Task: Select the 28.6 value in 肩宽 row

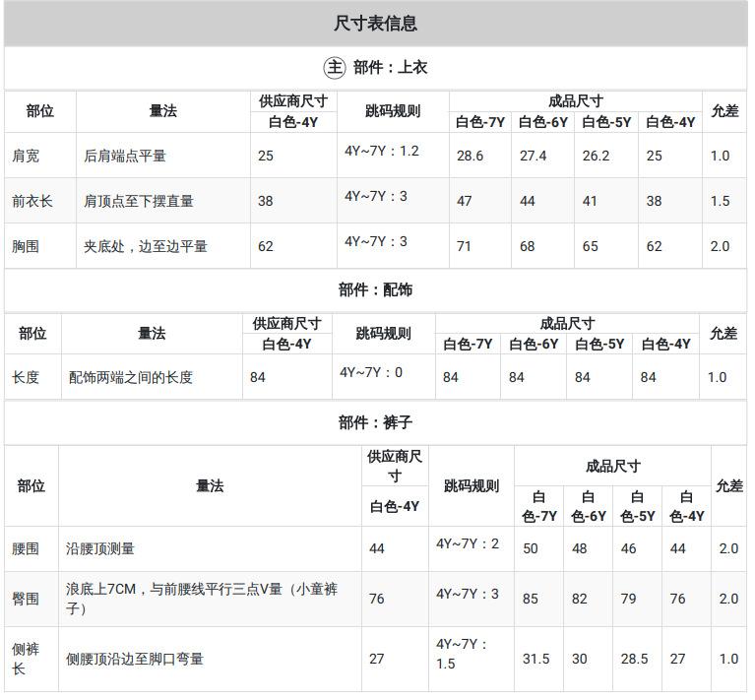Action: click(x=470, y=156)
